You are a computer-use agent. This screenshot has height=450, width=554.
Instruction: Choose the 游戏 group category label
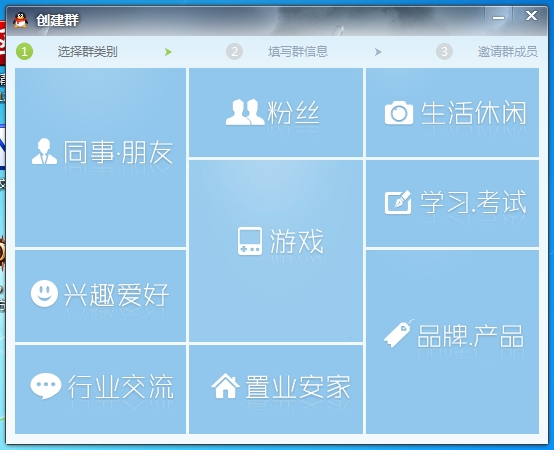coord(296,241)
